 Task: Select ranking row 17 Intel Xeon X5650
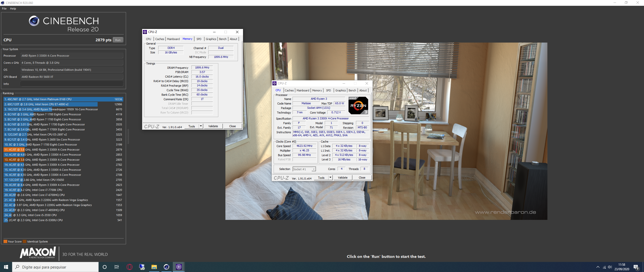click(x=63, y=180)
